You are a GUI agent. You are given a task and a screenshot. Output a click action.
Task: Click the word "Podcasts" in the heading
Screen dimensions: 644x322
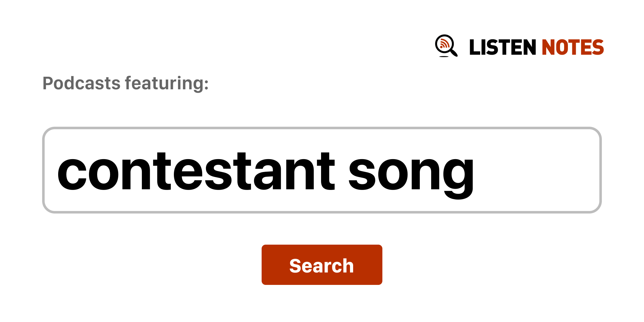click(81, 83)
